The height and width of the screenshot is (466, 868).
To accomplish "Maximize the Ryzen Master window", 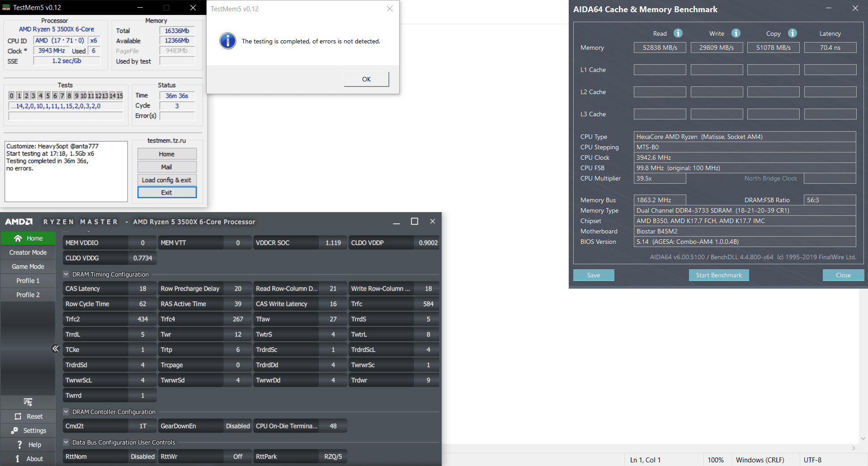I will pyautogui.click(x=414, y=221).
